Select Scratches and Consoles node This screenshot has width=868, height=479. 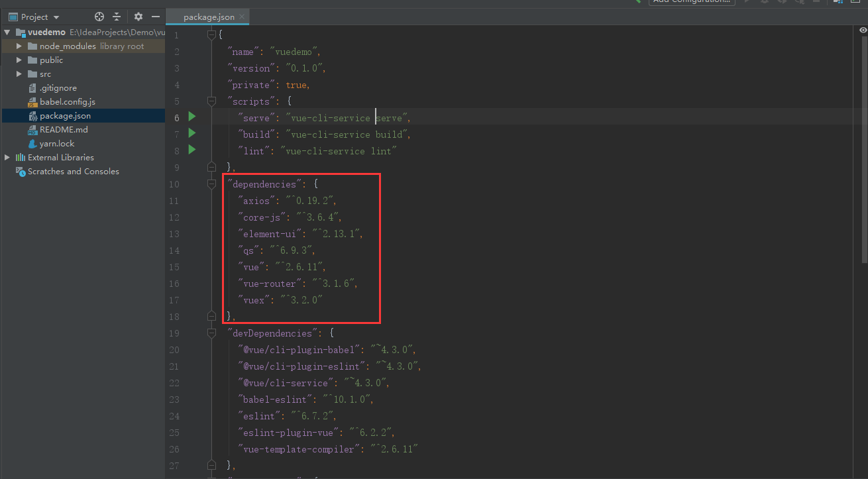coord(73,172)
